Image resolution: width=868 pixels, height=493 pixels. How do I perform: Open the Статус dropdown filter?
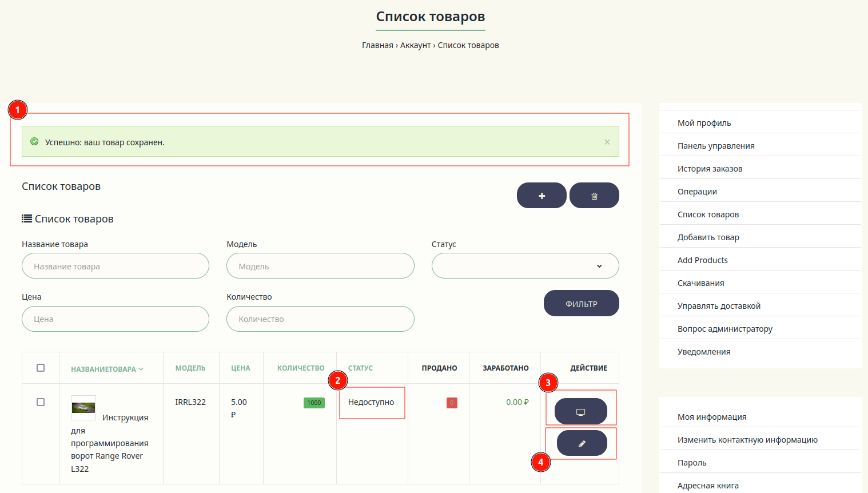[525, 266]
